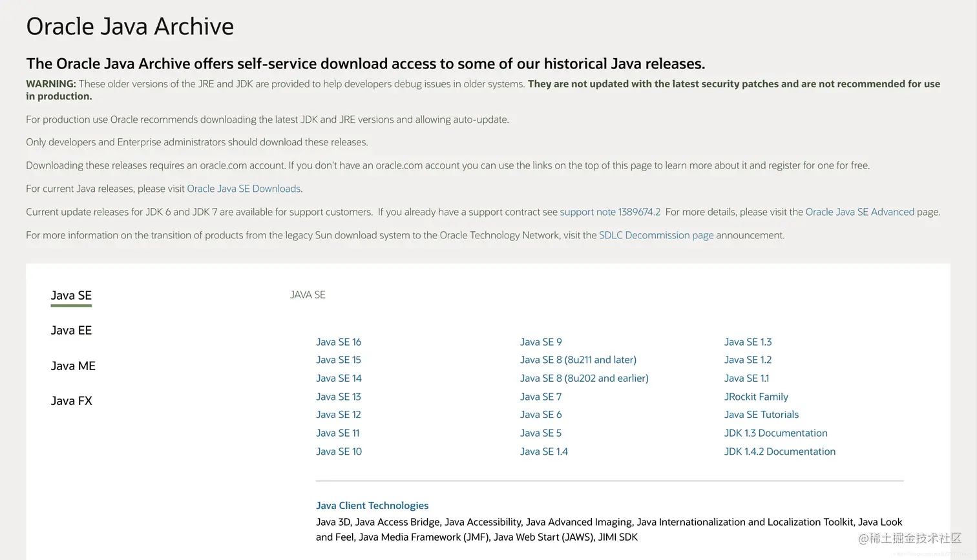
Task: Open Java SE 7 archive link
Action: click(541, 397)
